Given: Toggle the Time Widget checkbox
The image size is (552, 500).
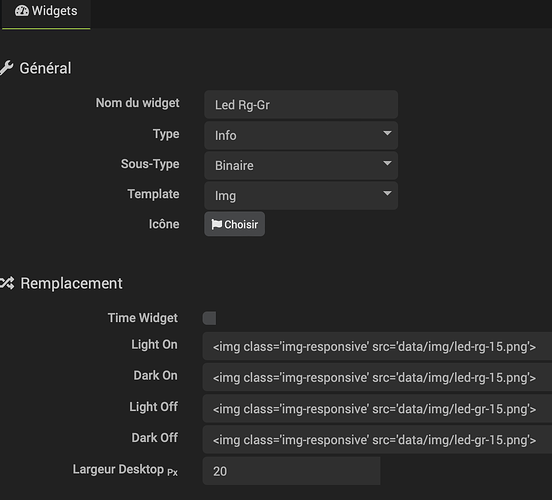Looking at the screenshot, I should [209, 318].
